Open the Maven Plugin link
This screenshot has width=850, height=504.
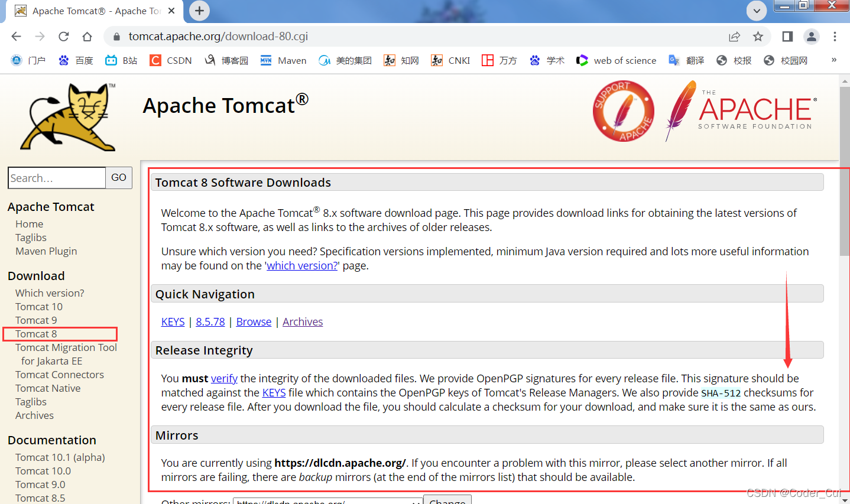[x=46, y=251]
